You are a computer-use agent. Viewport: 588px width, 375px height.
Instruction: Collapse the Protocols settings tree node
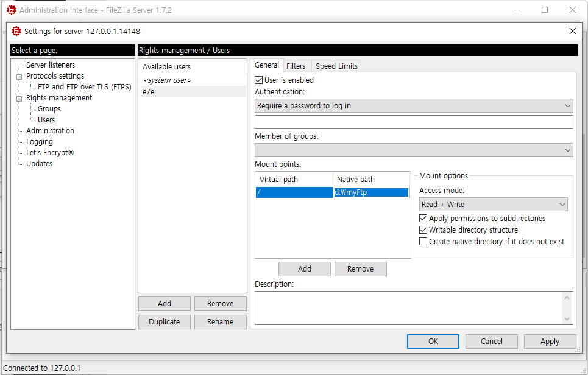(x=19, y=77)
